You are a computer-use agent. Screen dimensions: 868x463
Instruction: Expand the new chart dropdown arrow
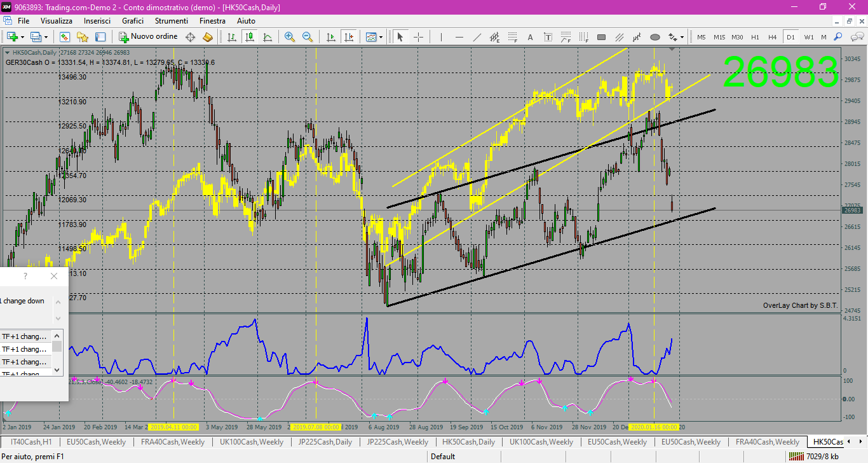[x=22, y=37]
